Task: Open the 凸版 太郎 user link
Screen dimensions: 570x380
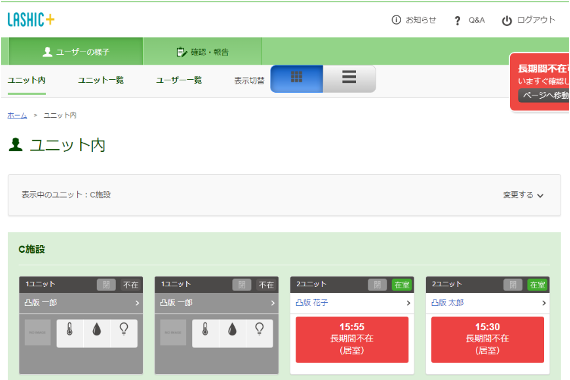Action: click(447, 303)
